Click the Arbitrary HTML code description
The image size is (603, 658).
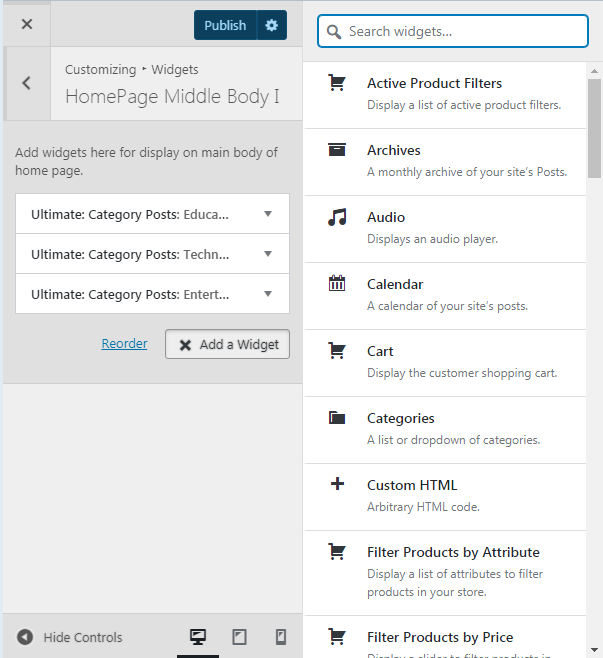[x=423, y=507]
